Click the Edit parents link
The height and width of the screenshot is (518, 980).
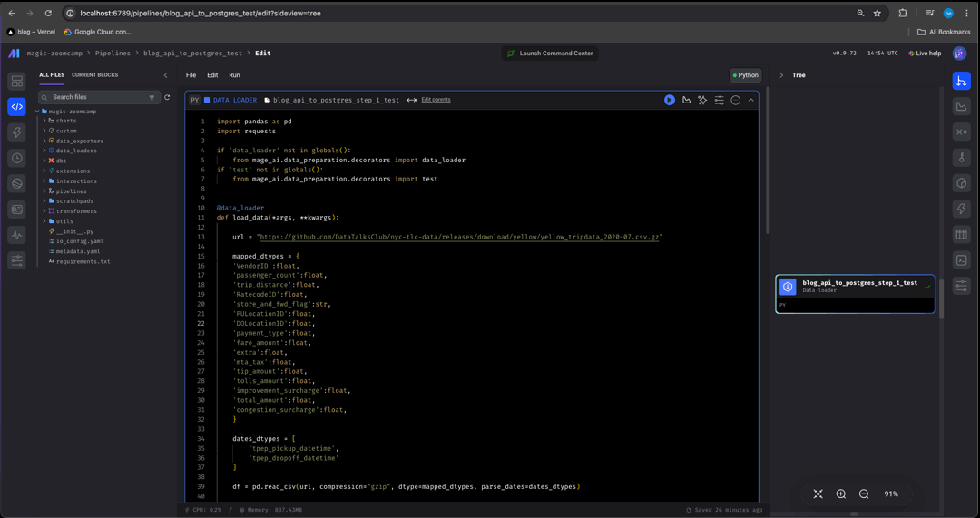[x=436, y=100]
